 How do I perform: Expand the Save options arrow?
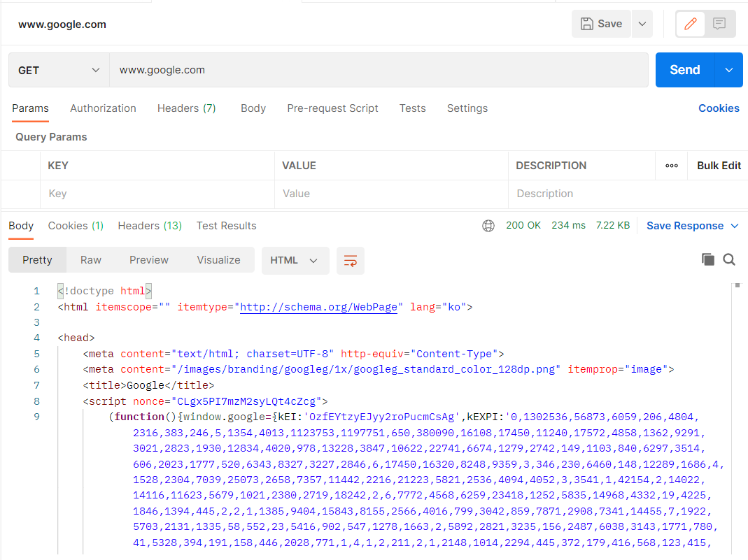(x=642, y=24)
